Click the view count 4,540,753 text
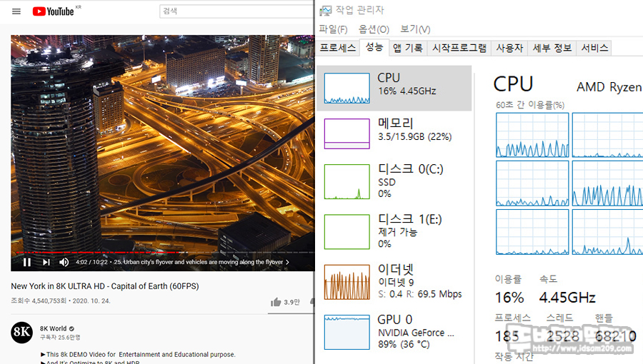The height and width of the screenshot is (364, 643). 39,300
